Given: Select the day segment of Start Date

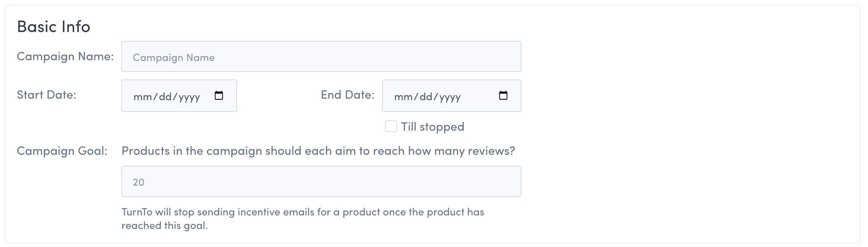Looking at the screenshot, I should (x=165, y=97).
